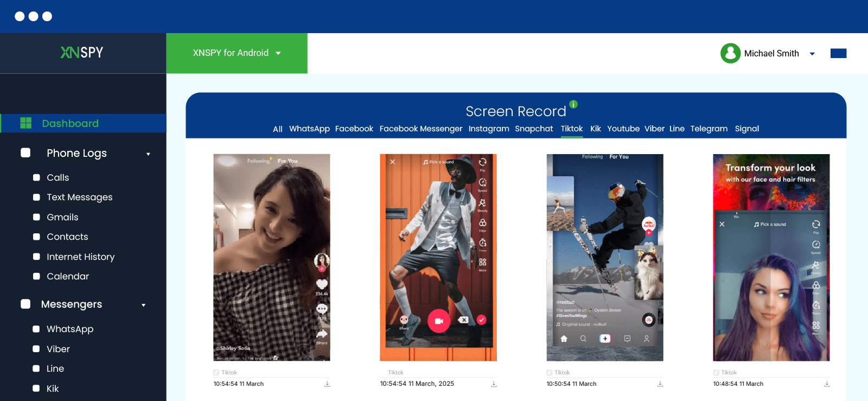Image resolution: width=868 pixels, height=401 pixels.
Task: Click the XNSPY logo
Action: tap(82, 53)
